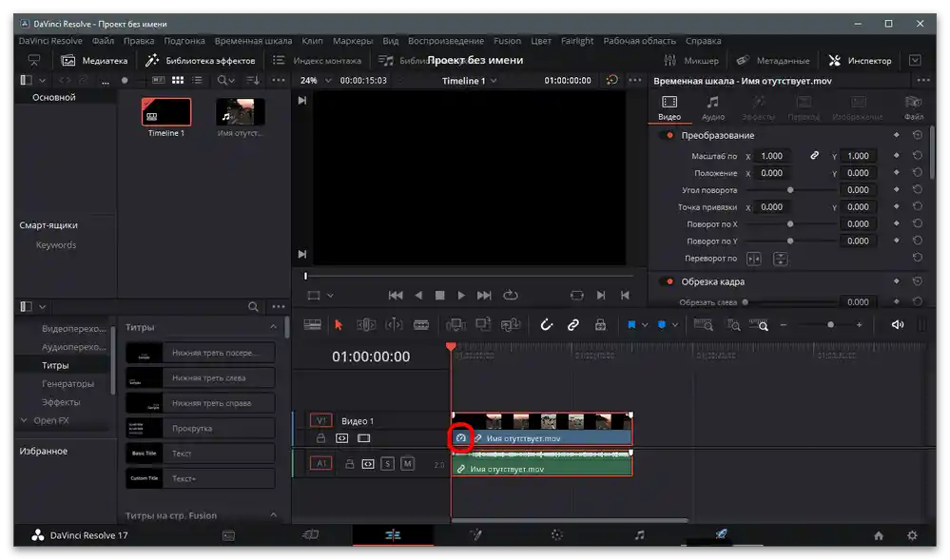Screen dimensions: 950x560
Task: Lock the A1 audio track
Action: [x=350, y=464]
